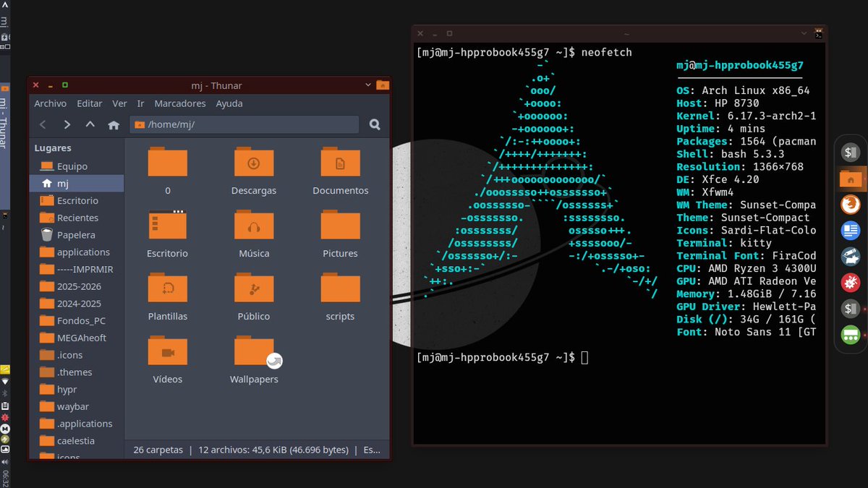Select caelestia bookmark in sidebar

[77, 441]
